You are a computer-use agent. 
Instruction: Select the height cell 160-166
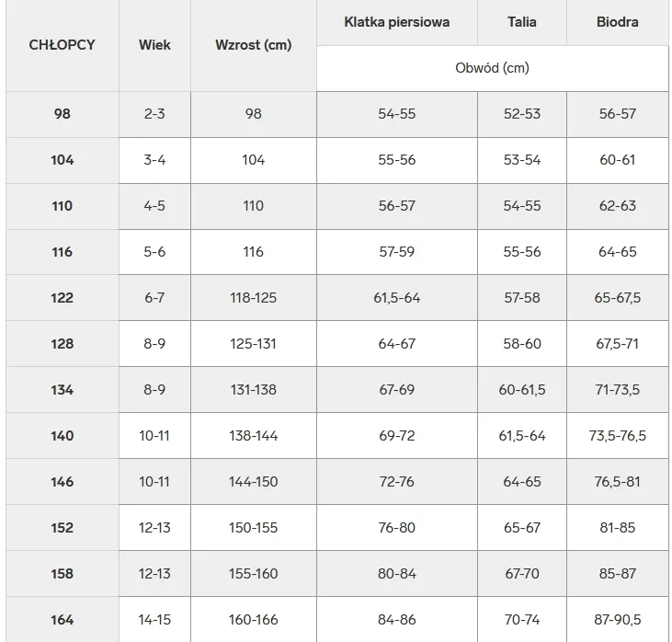click(x=253, y=620)
